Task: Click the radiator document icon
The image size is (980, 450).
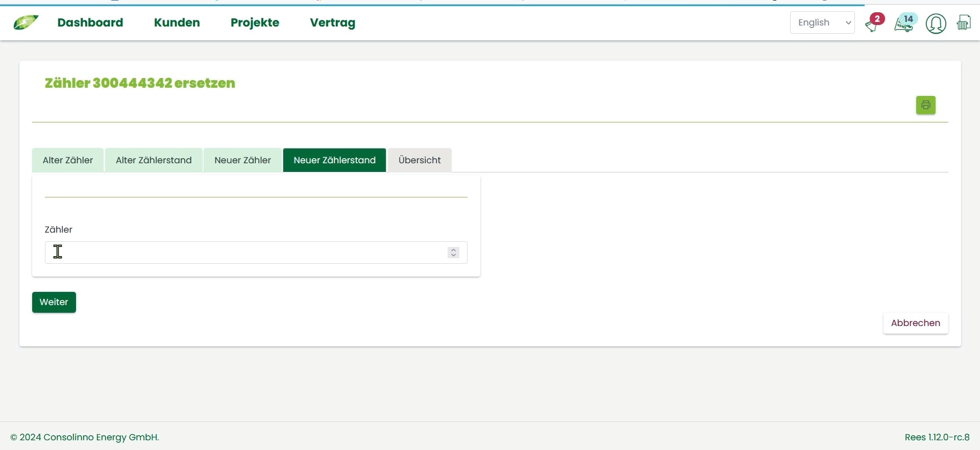Action: pyautogui.click(x=964, y=23)
